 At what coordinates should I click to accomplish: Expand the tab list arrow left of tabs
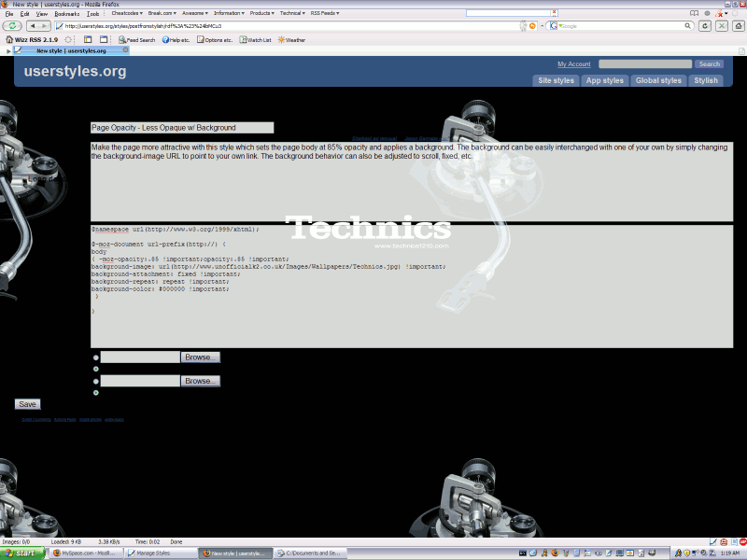pos(8,50)
